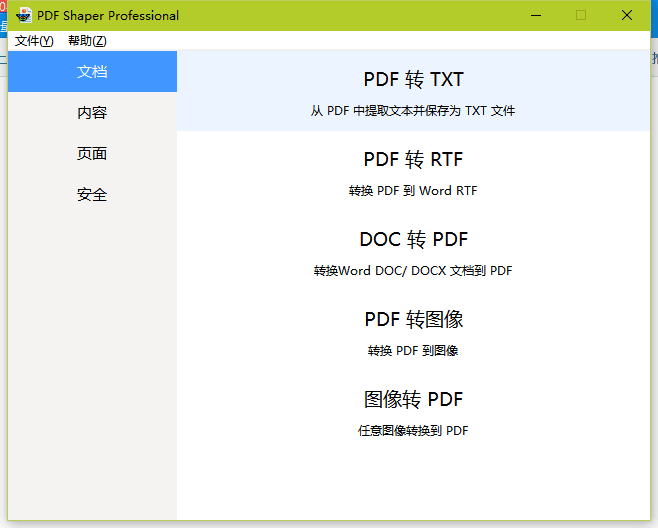
Task: Maximize the PDF Shaper Professional window
Action: click(581, 15)
